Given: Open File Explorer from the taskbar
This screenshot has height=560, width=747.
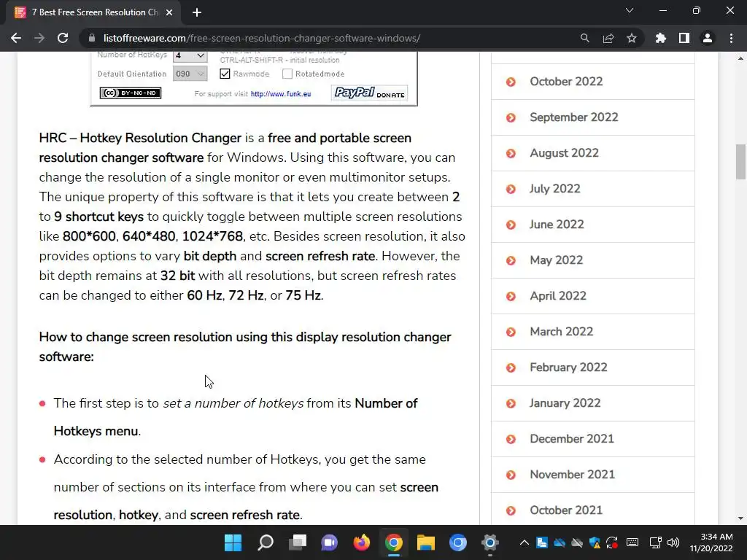Looking at the screenshot, I should coord(426,542).
